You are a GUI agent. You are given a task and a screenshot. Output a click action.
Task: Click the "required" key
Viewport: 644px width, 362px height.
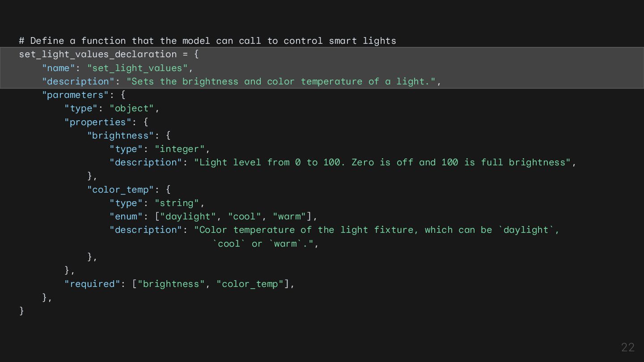(x=93, y=284)
